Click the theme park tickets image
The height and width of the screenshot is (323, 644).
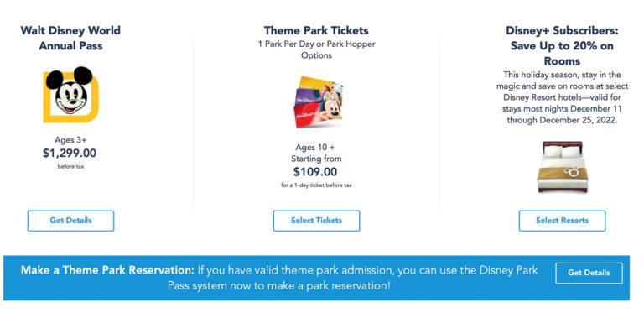[318, 102]
